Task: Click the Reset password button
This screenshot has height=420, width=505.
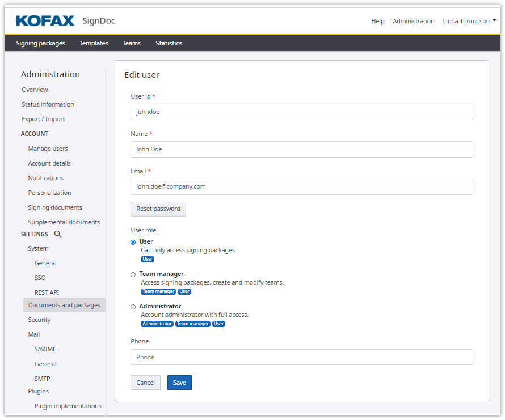Action: tap(158, 209)
